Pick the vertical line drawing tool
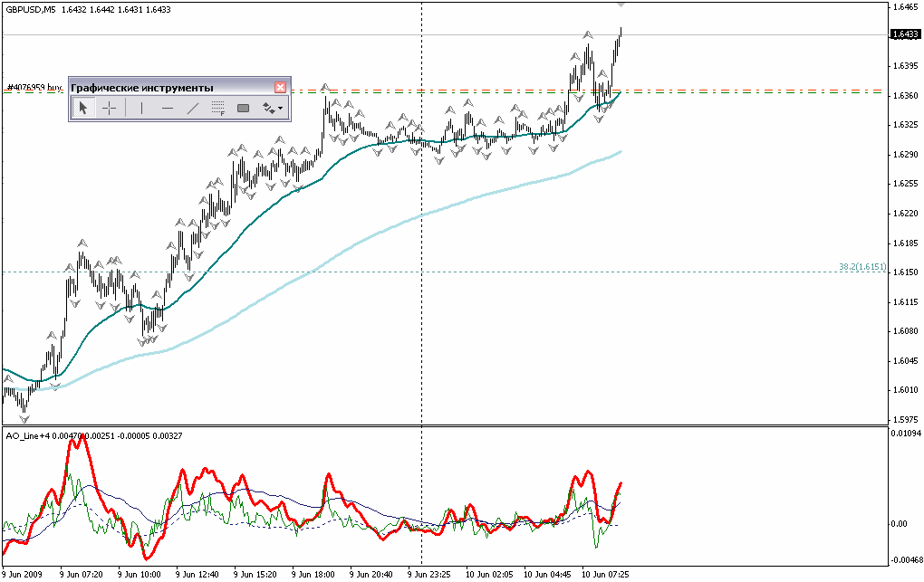Screen dimensions: 924x582 [x=141, y=109]
